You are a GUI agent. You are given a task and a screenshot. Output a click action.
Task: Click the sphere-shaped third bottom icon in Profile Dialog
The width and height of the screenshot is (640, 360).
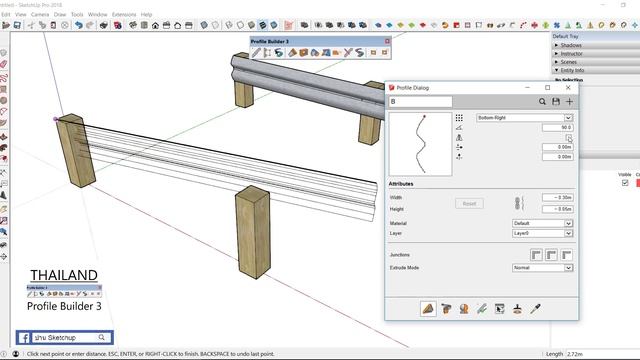[464, 309]
